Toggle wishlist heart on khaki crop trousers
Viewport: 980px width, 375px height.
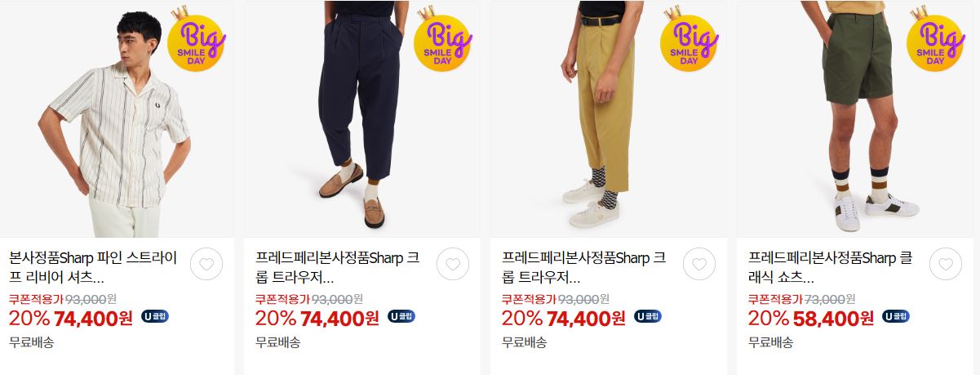699,264
